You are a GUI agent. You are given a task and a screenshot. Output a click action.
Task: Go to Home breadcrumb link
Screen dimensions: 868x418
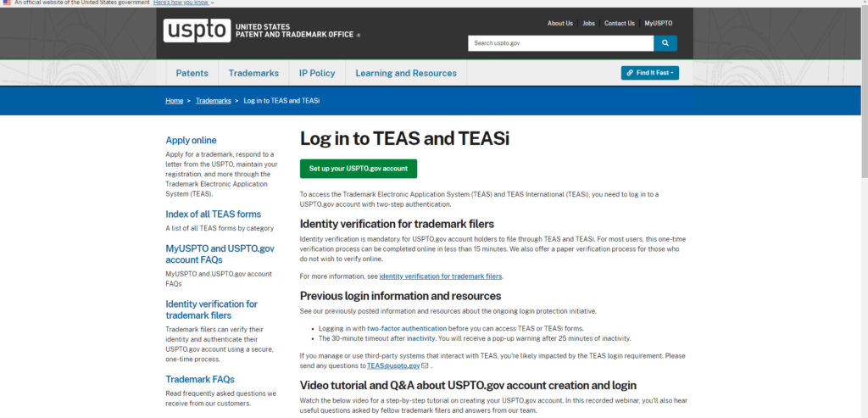(x=175, y=101)
